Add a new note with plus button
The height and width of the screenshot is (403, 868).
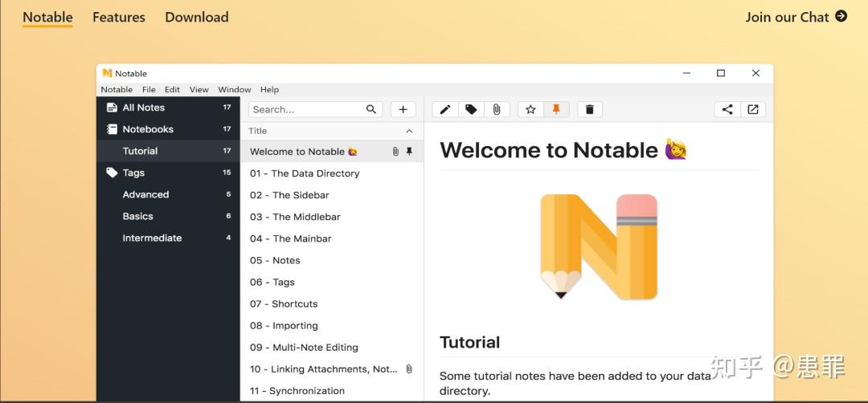(403, 109)
